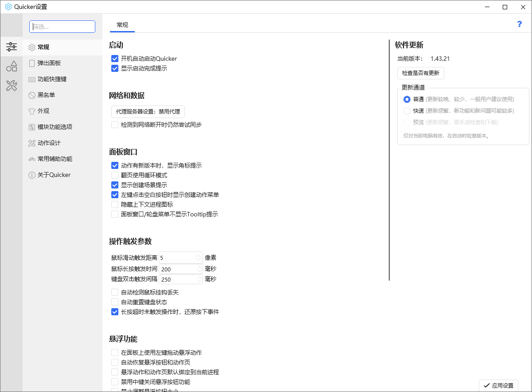Click the 键盘双击触发间隔 spinner arrows

[x=199, y=279]
